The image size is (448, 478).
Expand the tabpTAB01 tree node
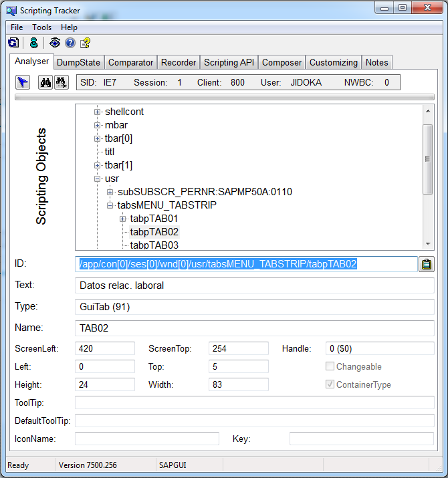(x=123, y=219)
